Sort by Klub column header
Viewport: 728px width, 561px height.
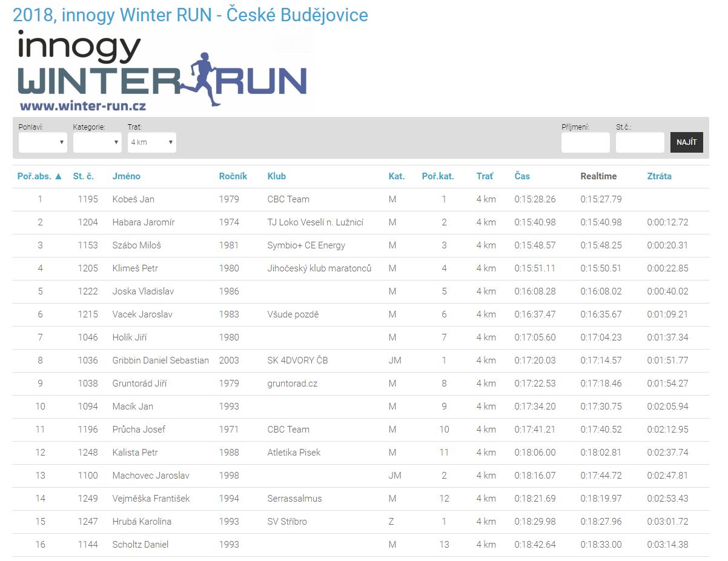(x=277, y=176)
